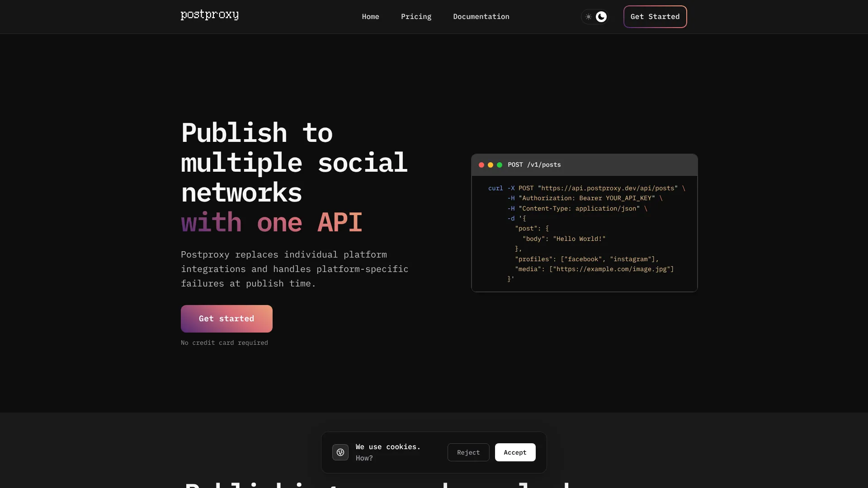
Task: Accept the cookies
Action: [515, 452]
